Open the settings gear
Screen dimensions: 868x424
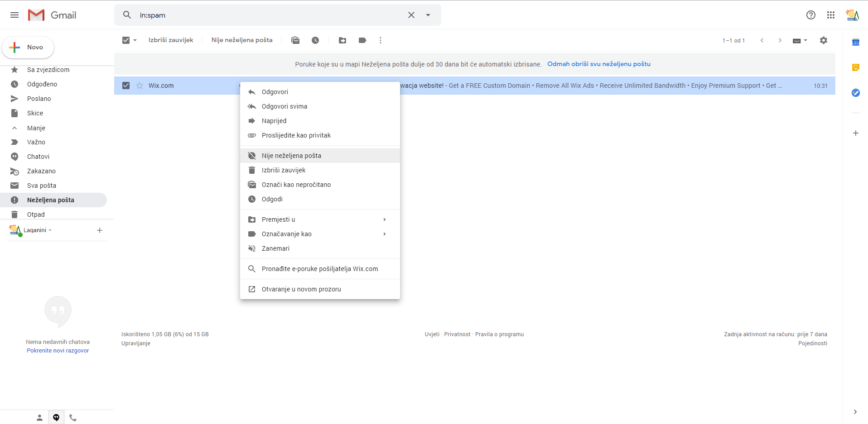point(824,40)
